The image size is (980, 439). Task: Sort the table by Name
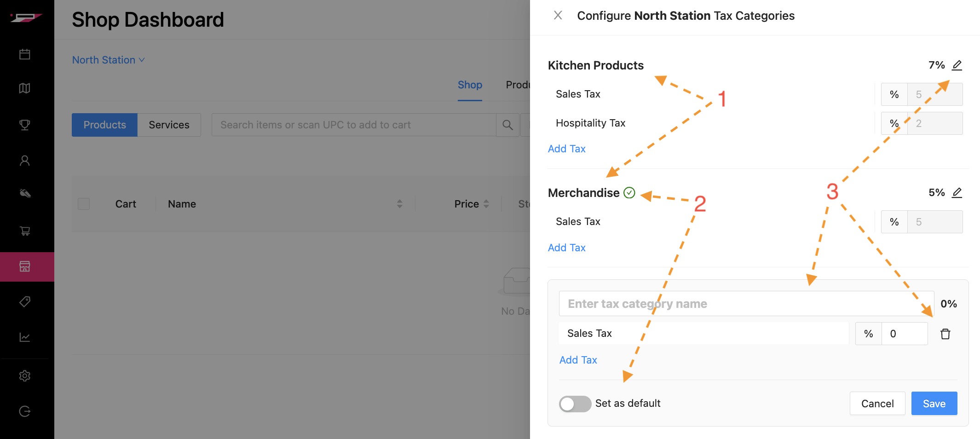399,204
